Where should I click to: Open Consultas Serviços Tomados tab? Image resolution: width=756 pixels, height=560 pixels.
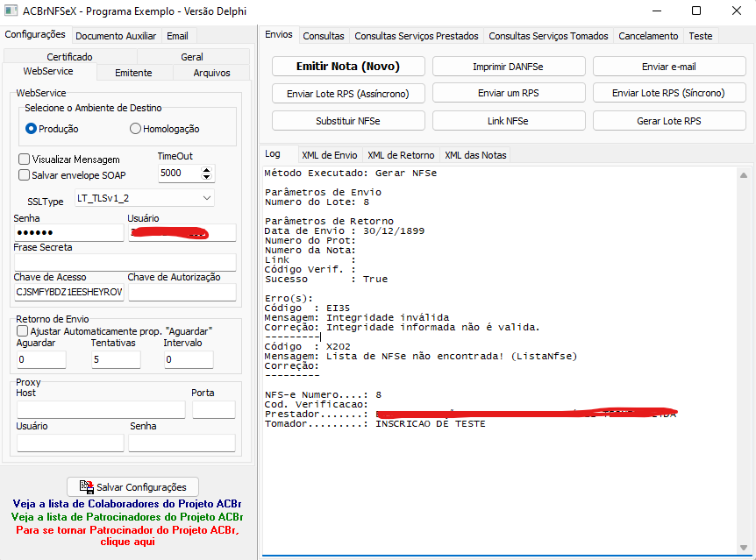click(x=549, y=36)
